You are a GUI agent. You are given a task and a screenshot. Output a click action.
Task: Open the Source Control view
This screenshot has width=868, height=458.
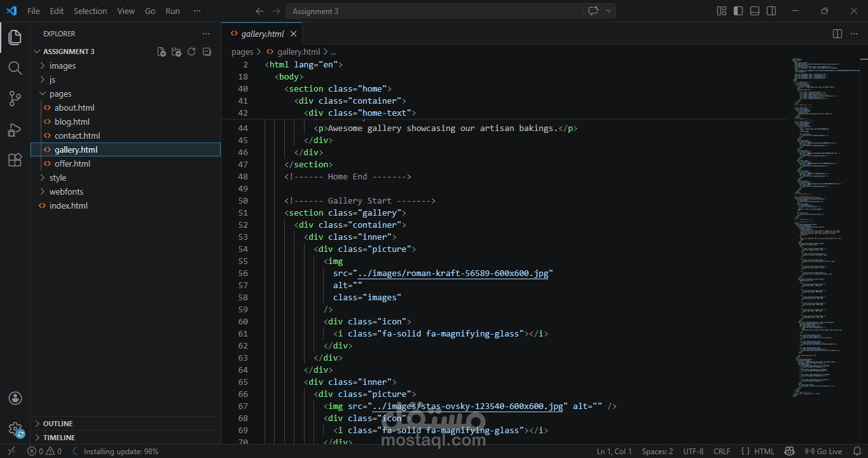pos(15,99)
